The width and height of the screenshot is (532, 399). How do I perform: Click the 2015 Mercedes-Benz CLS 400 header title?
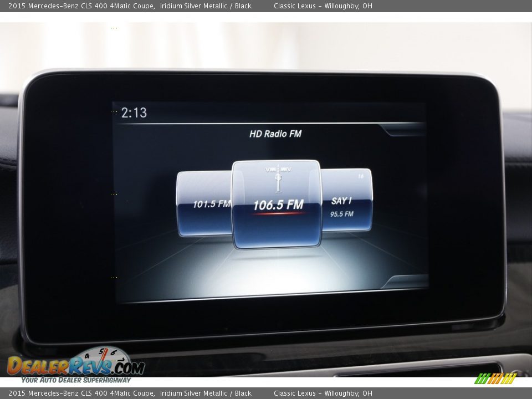pos(81,6)
